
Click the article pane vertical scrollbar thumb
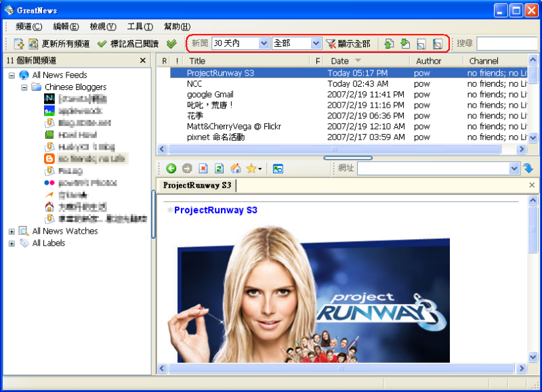pos(533,230)
